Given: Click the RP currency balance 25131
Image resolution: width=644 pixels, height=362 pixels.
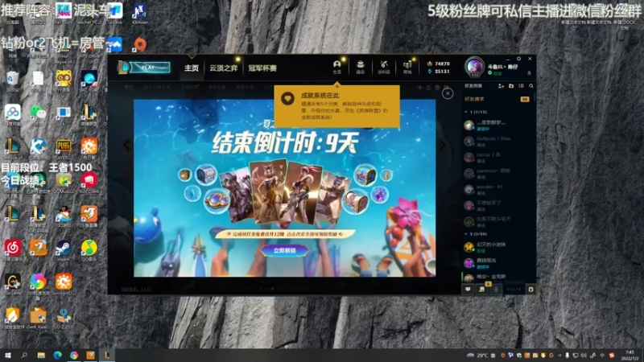Looking at the screenshot, I should tap(438, 72).
